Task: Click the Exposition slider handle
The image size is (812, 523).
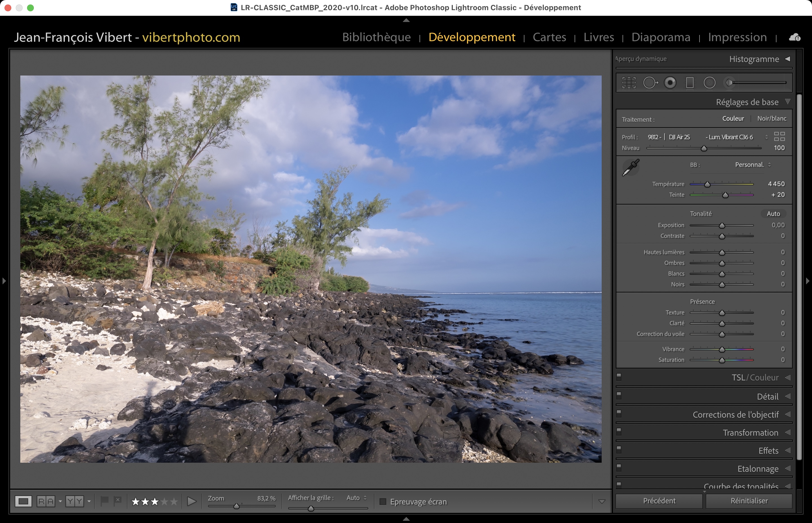Action: click(x=722, y=225)
